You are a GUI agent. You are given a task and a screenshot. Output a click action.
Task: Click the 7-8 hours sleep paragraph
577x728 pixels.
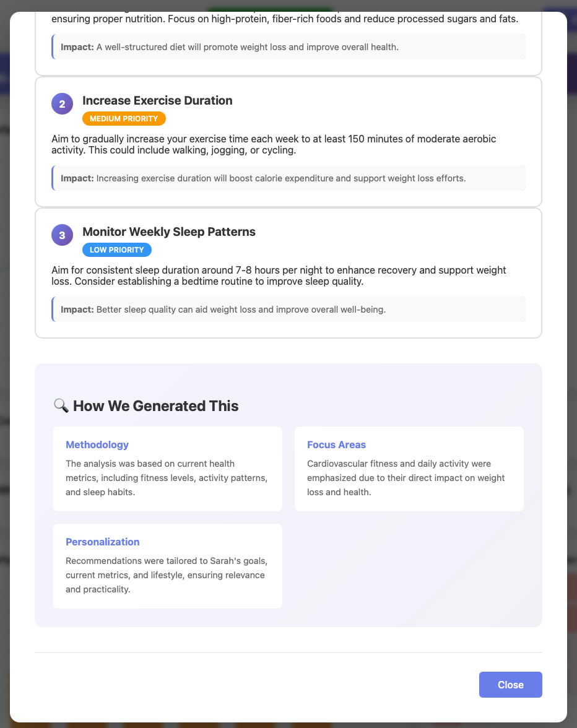point(279,276)
